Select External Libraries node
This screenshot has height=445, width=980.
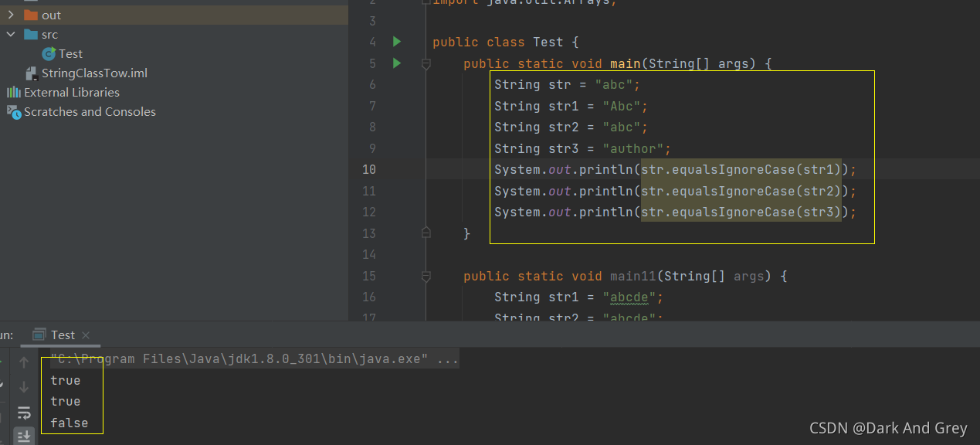point(72,92)
